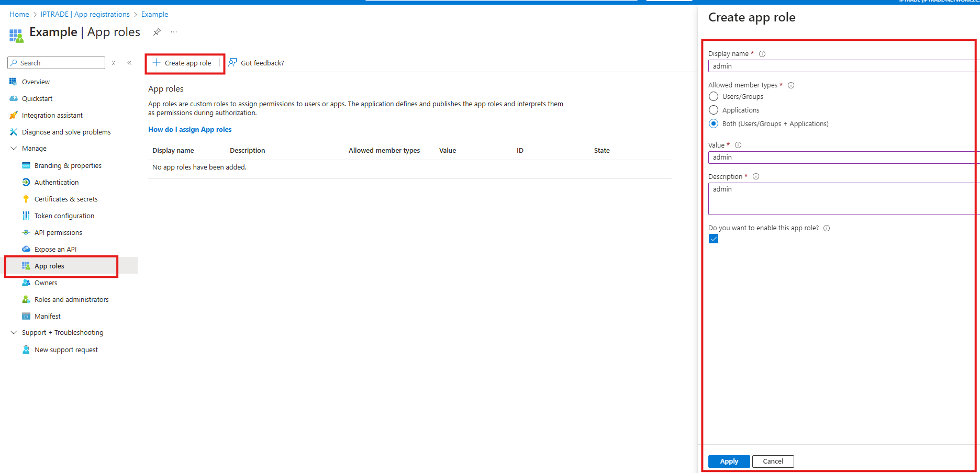Click the Display name input field
The image size is (980, 473).
click(844, 66)
